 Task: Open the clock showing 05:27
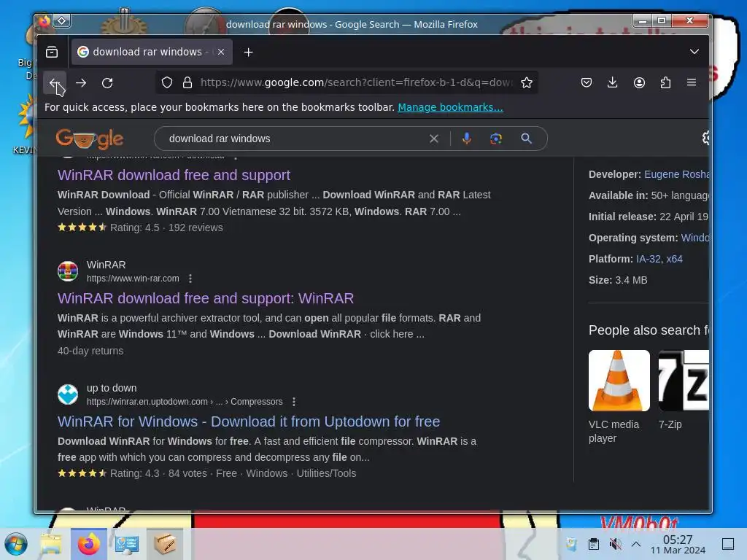pyautogui.click(x=678, y=544)
